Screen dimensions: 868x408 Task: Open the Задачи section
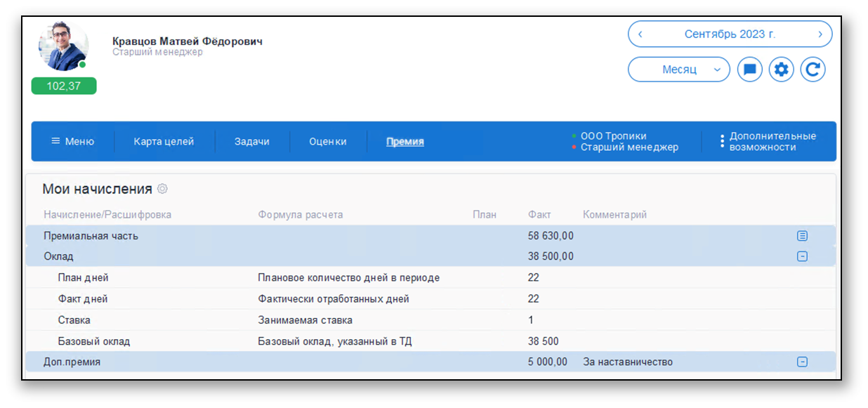coord(252,140)
